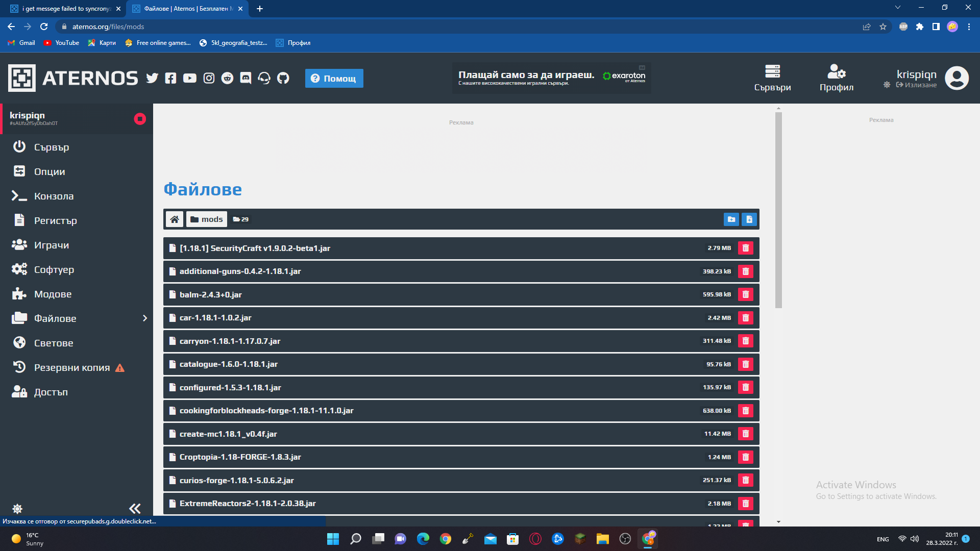This screenshot has width=980, height=551.
Task: Open the Играчи sidebar page
Action: [x=77, y=245]
